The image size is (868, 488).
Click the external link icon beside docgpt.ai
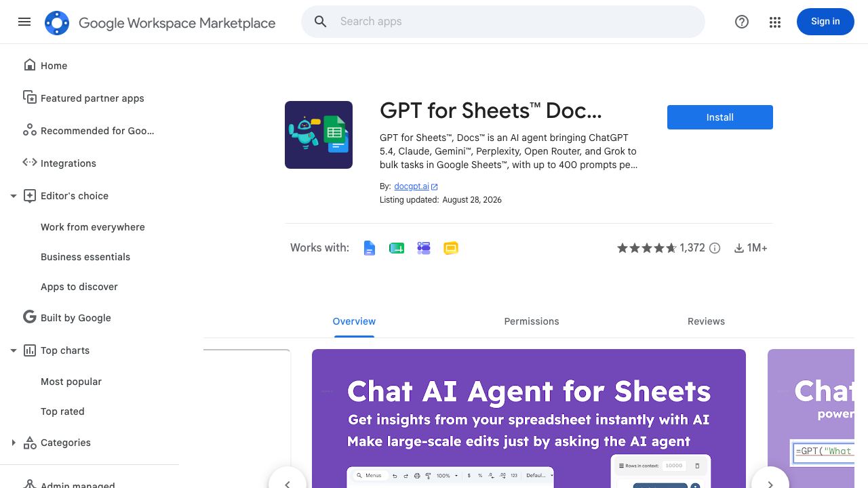(x=435, y=187)
